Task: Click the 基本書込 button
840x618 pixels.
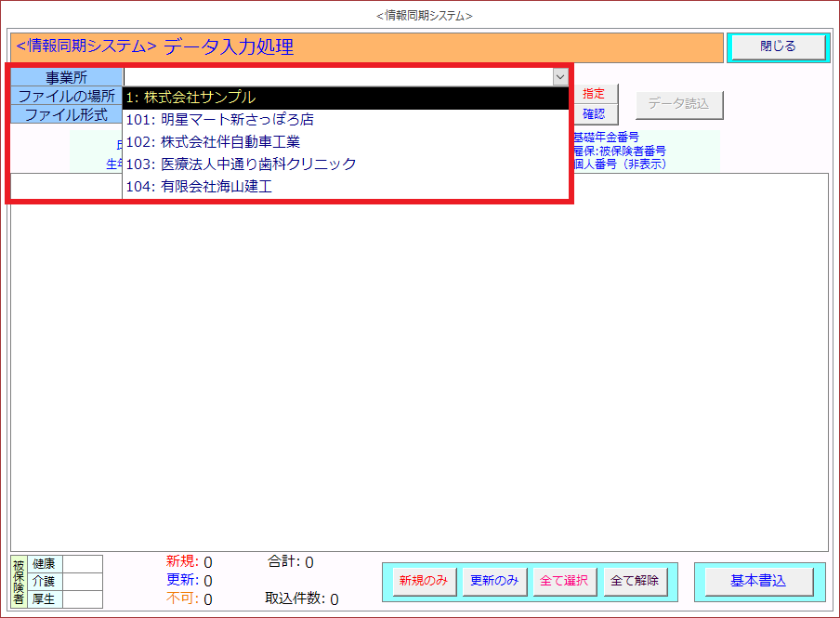Action: tap(758, 581)
